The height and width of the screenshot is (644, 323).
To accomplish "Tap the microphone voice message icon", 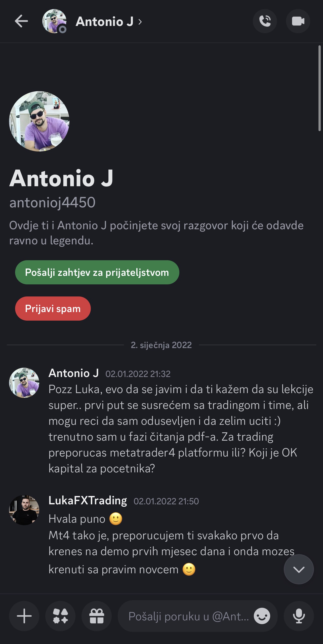I will pyautogui.click(x=299, y=616).
